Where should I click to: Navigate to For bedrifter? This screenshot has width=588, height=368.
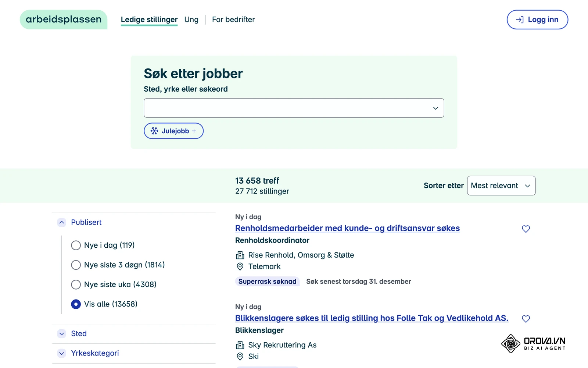pyautogui.click(x=233, y=20)
